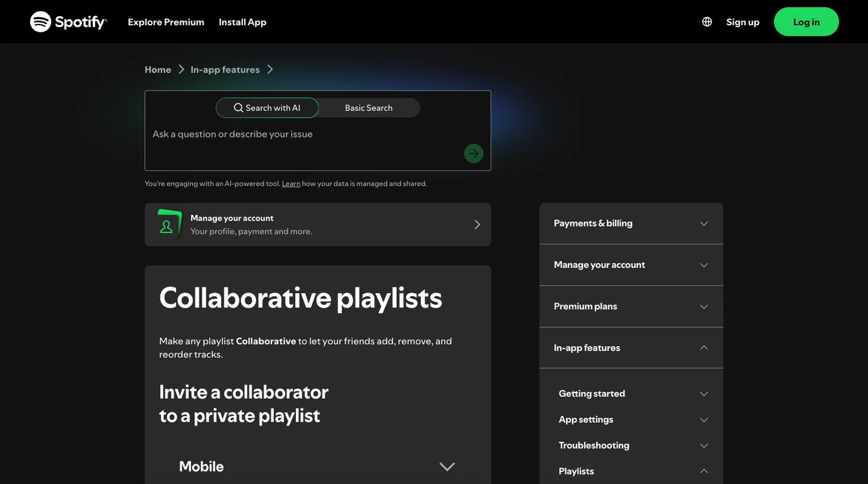Viewport: 868px width, 484px height.
Task: Expand the App settings subsection
Action: [x=633, y=420]
